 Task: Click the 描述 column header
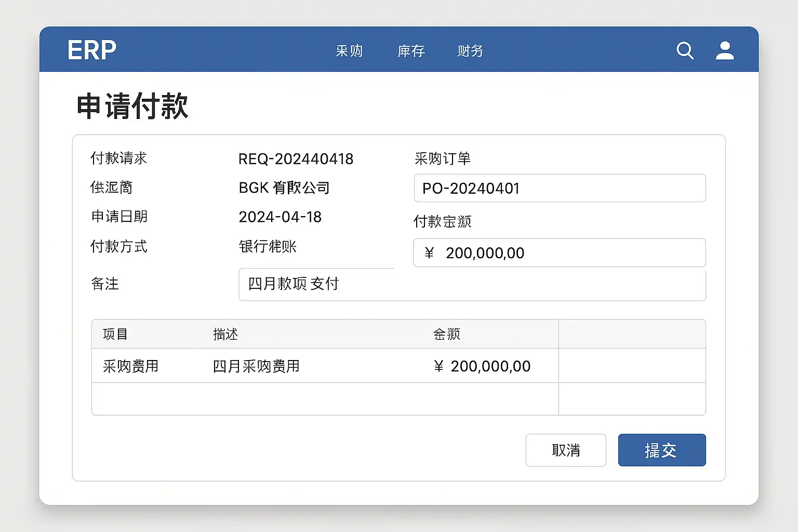(225, 334)
